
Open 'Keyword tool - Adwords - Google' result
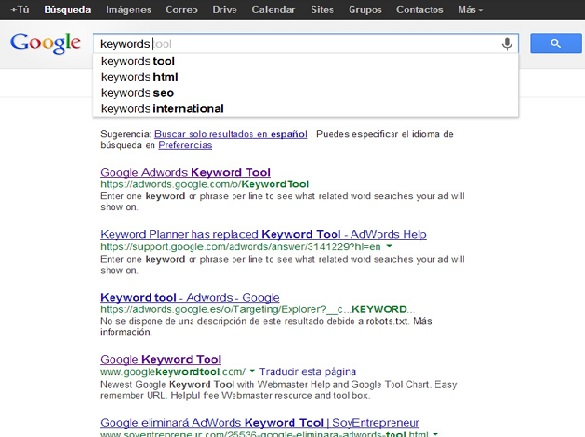click(190, 297)
